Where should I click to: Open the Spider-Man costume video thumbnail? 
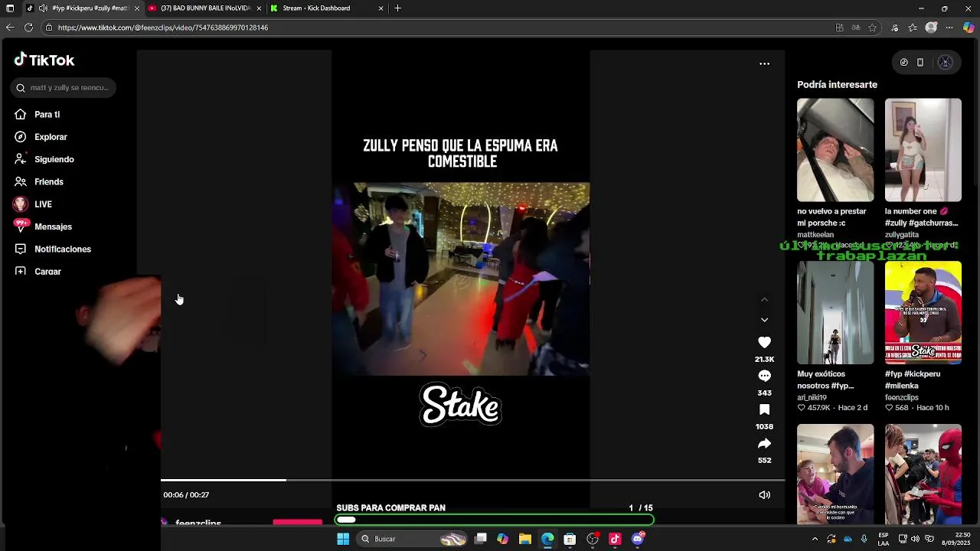coord(923,474)
